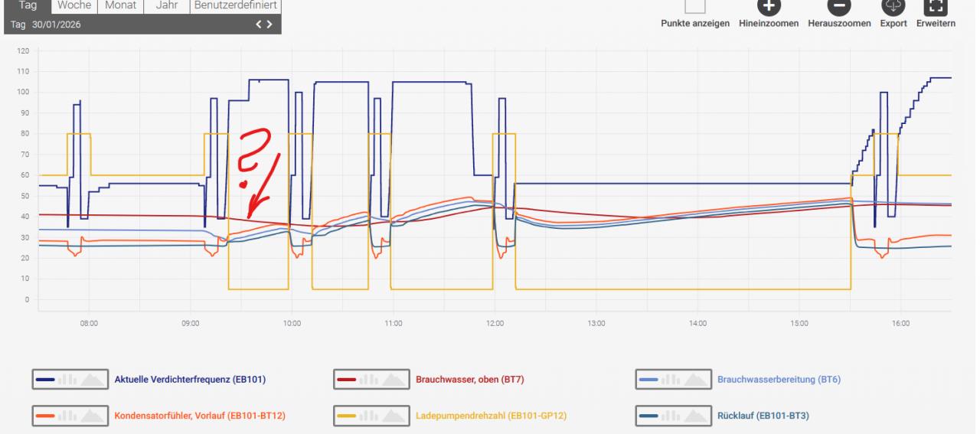The image size is (980, 434).
Task: Enable the Punkte anzeigen checkbox
Action: click(694, 6)
